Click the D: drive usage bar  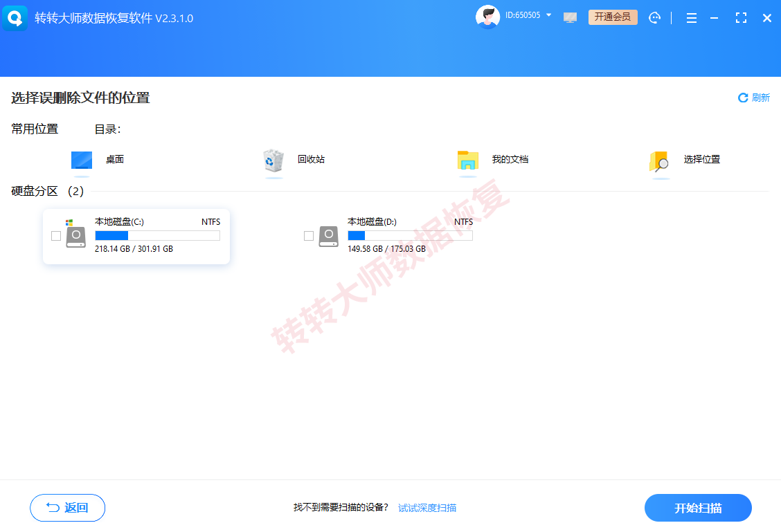(410, 235)
